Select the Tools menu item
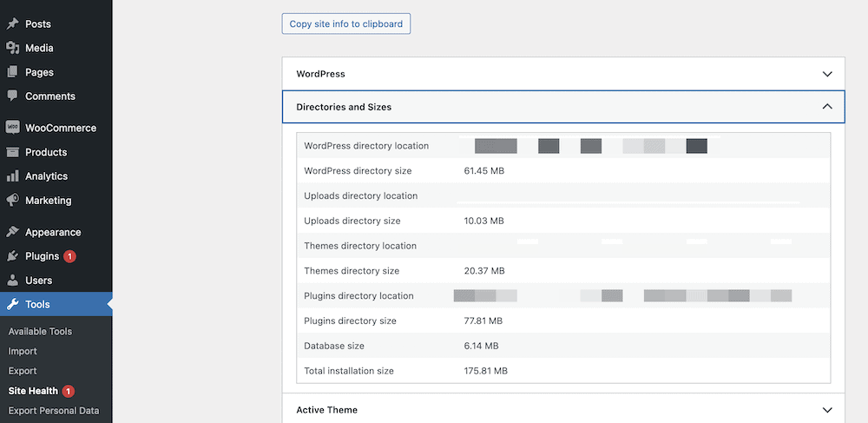Viewport: 868px width, 423px height. [56, 305]
